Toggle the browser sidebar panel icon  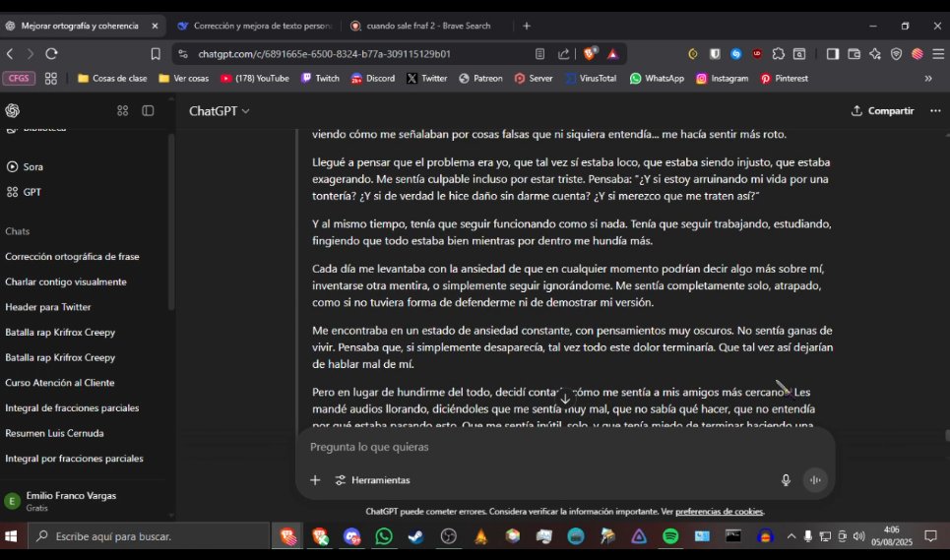[x=833, y=54]
